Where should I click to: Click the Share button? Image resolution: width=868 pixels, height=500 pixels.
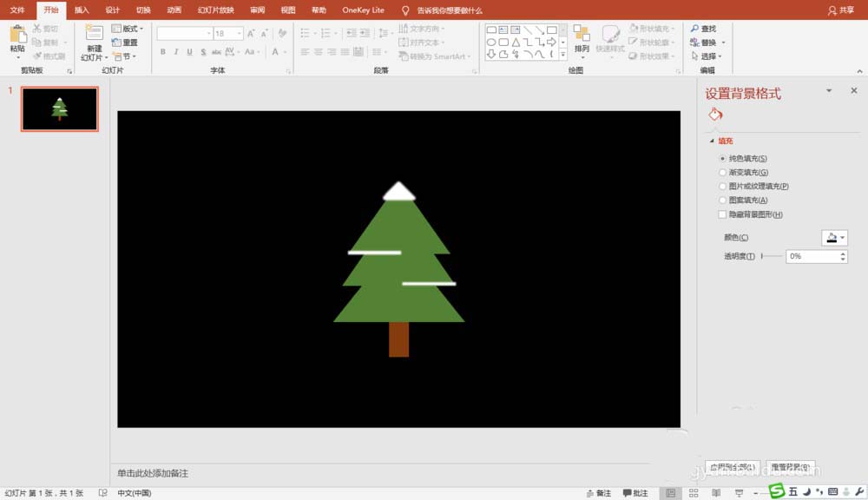tap(841, 10)
